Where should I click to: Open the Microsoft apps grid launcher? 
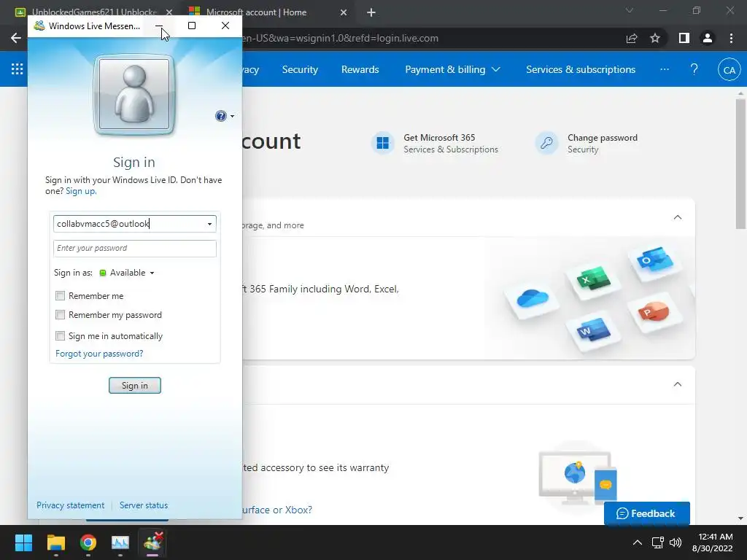[x=18, y=69]
